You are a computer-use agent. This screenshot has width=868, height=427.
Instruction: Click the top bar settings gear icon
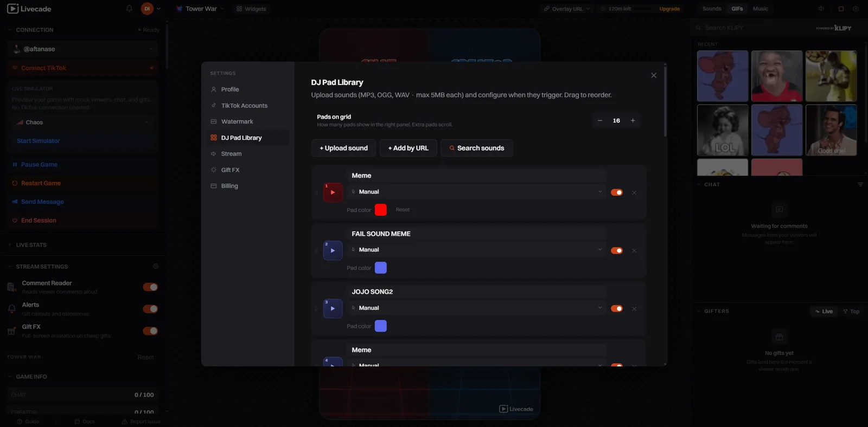[x=856, y=9]
